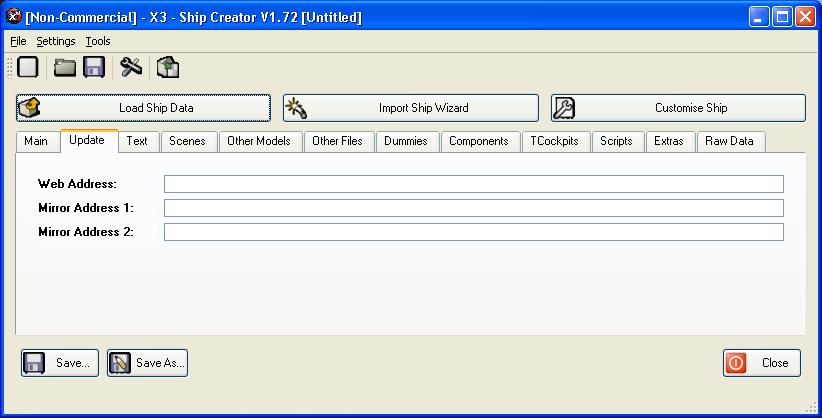The image size is (822, 418).
Task: Open the TCockpits tab
Action: (x=554, y=141)
